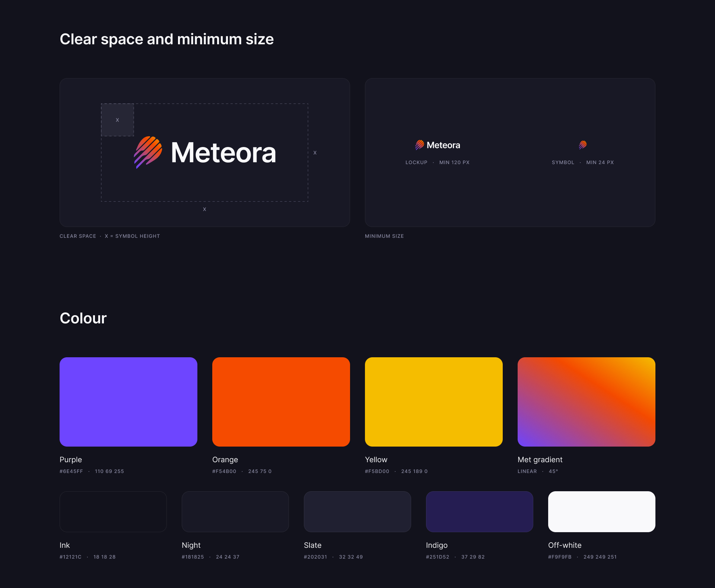Click the hex code #F9F9FB
This screenshot has height=588, width=715.
click(560, 557)
